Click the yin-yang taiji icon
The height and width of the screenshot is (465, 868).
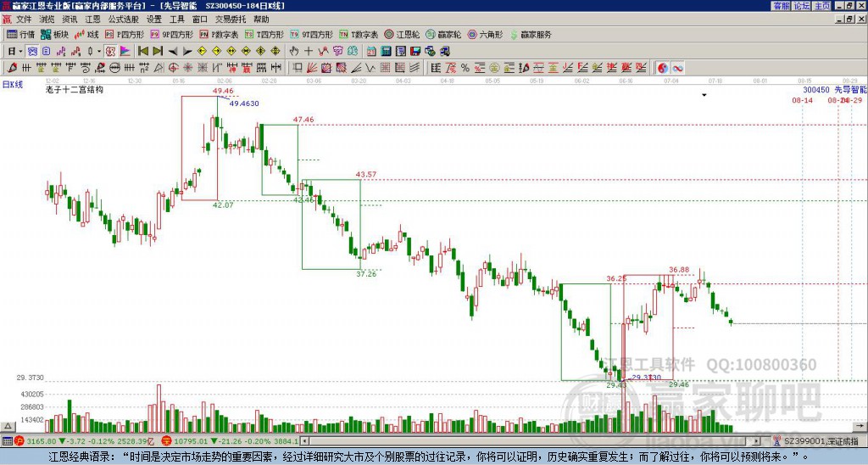click(x=663, y=68)
